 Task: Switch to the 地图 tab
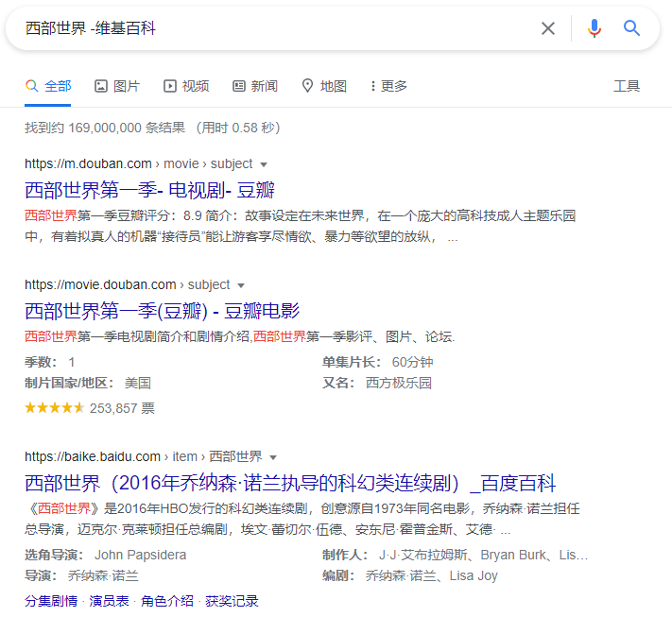324,86
